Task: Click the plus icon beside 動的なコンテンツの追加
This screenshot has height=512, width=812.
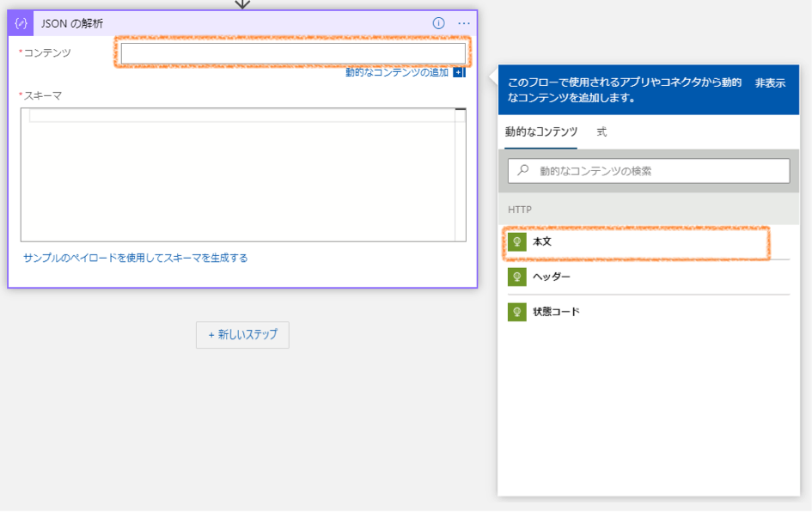Action: click(x=459, y=72)
